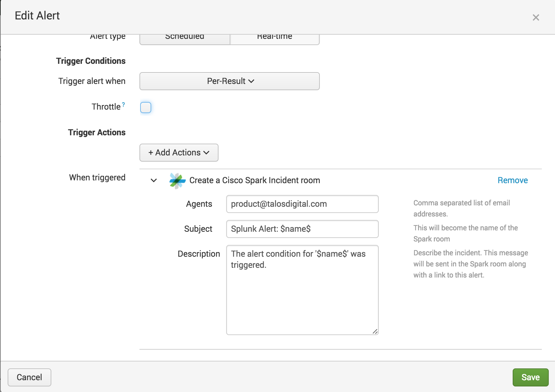Click into the Subject text field
Image resolution: width=555 pixels, height=392 pixels.
[x=302, y=229]
